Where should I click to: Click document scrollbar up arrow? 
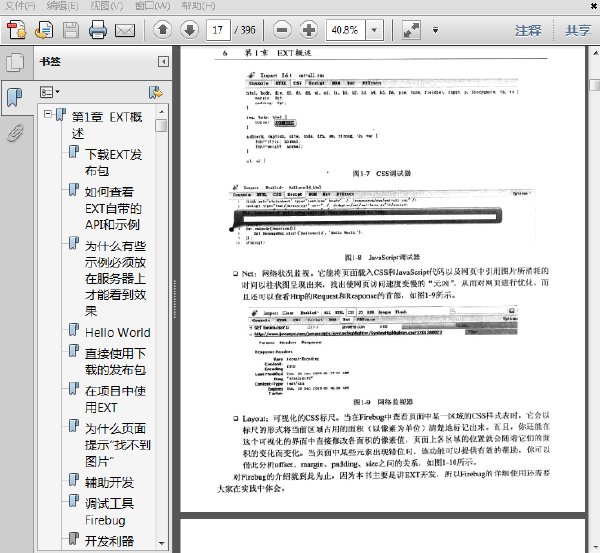595,53
